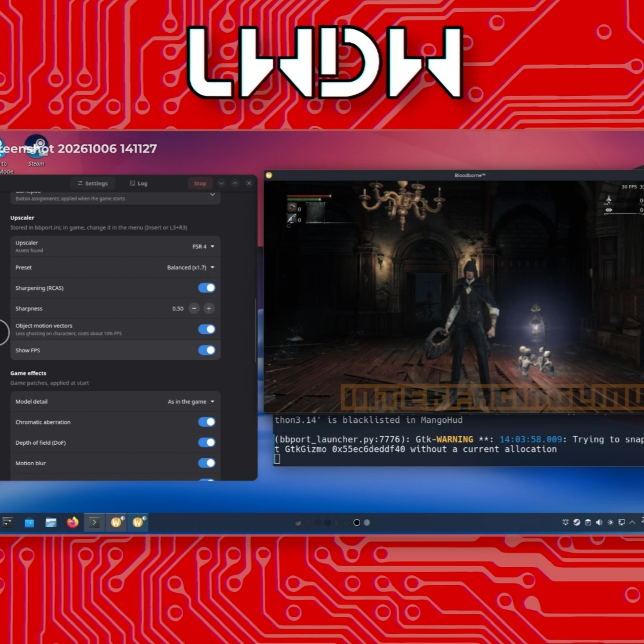644x644 pixels.
Task: Click the Stop button in the launcher
Action: pyautogui.click(x=200, y=183)
